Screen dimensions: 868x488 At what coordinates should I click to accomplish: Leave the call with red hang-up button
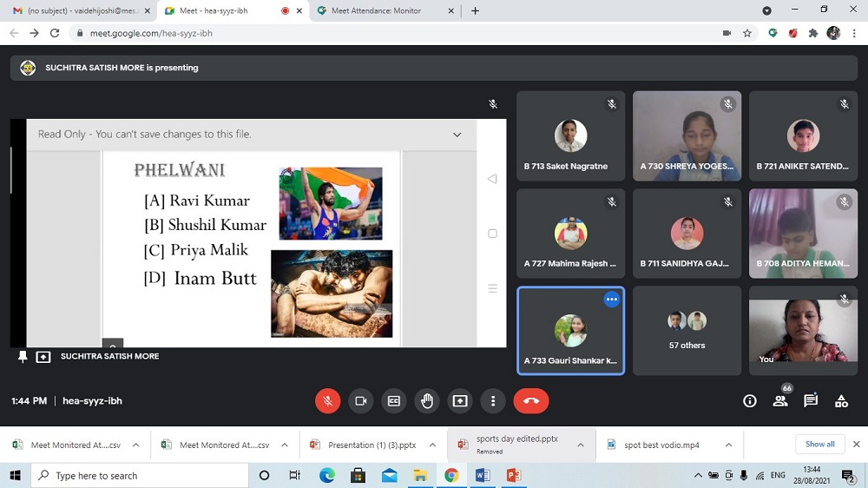531,401
